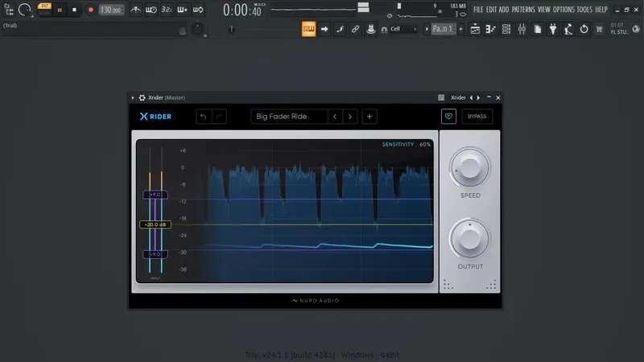The height and width of the screenshot is (362, 644).
Task: Open the OPTIONS menu
Action: point(563,10)
